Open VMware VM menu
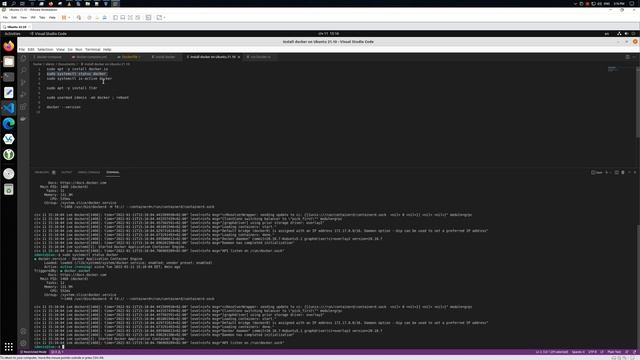The height and width of the screenshot is (360, 640). coord(33,18)
